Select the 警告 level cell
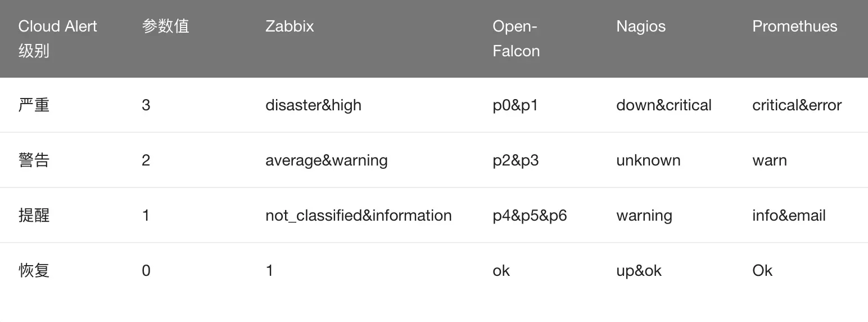 (x=34, y=160)
